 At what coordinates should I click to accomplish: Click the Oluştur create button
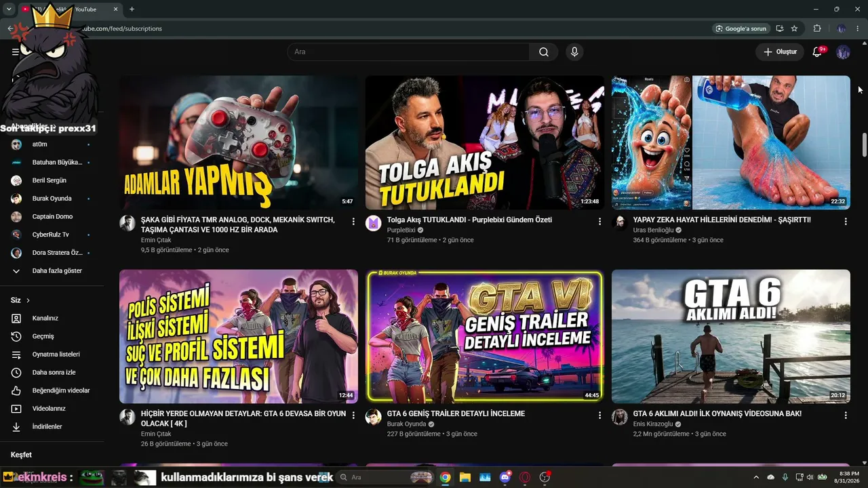point(780,52)
